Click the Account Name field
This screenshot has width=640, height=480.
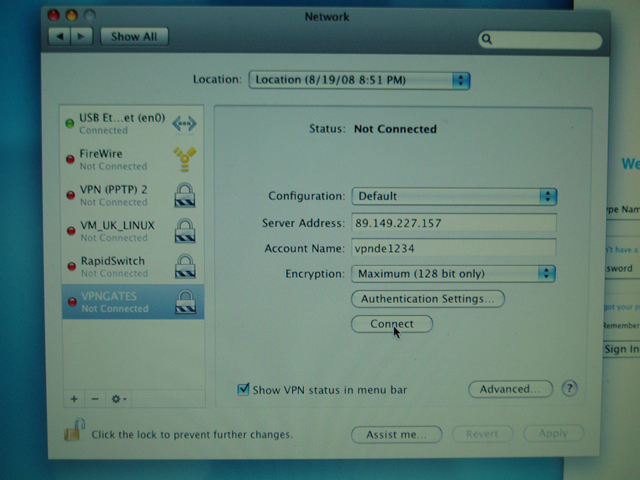(x=453, y=249)
